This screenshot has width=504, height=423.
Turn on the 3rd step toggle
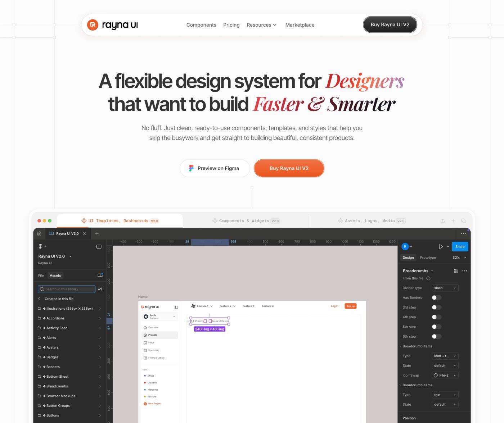click(x=436, y=307)
